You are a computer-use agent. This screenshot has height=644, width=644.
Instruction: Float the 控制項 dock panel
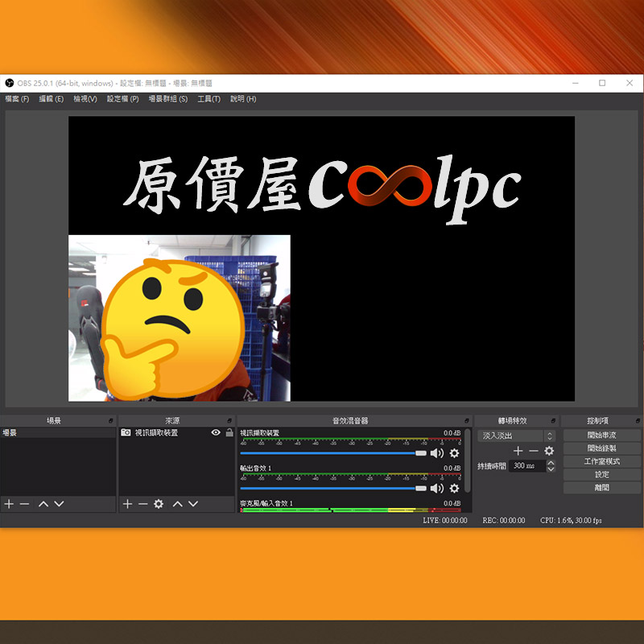[x=638, y=420]
